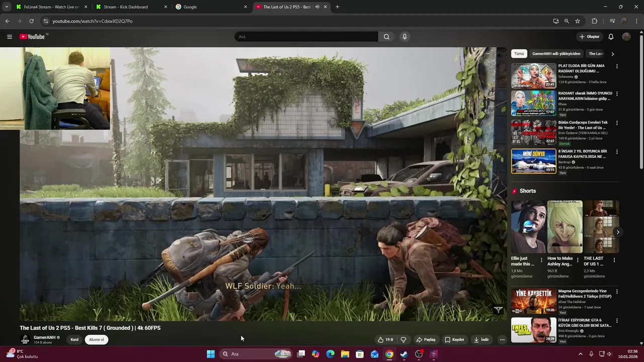
Task: Open the zoom indicator in address bar
Action: [567, 21]
